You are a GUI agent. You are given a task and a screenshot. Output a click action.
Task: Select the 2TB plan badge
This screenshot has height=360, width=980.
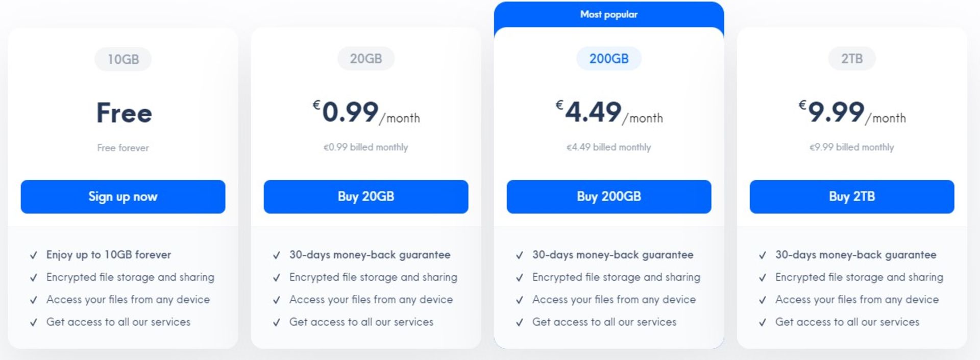coord(852,59)
